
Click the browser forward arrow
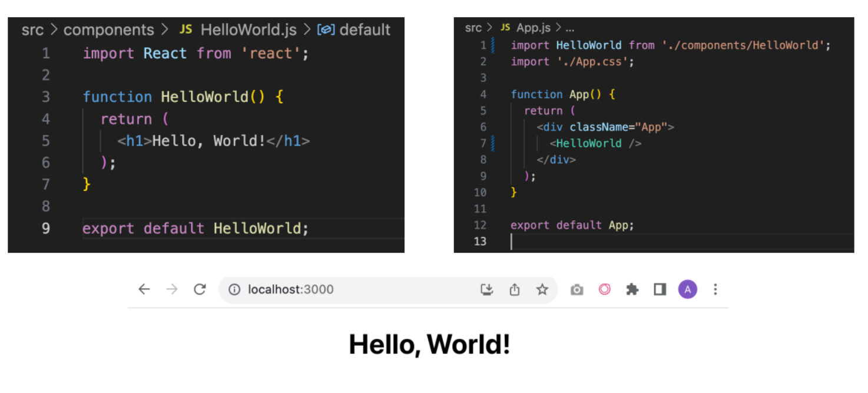[172, 289]
